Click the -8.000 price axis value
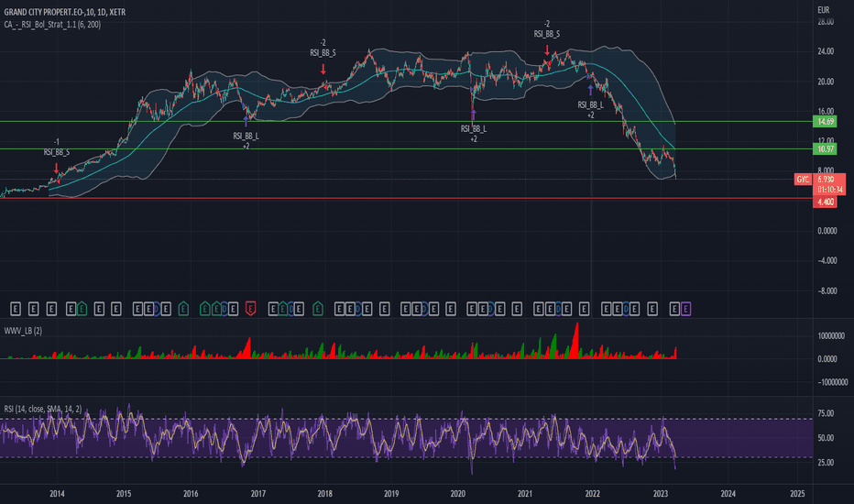 tap(827, 291)
